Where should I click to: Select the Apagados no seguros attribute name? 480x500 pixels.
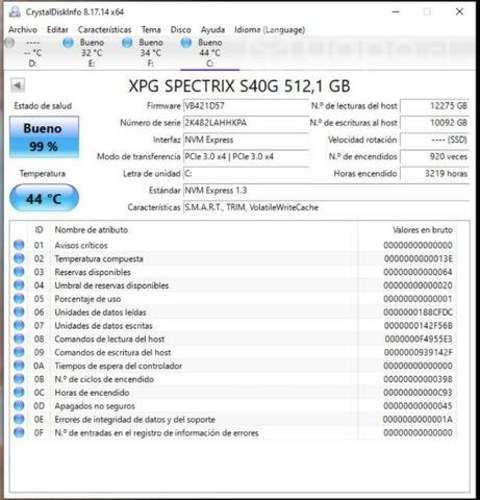point(95,406)
